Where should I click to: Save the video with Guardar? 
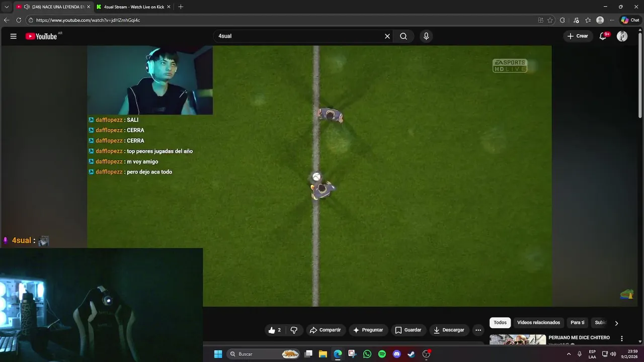(408, 330)
